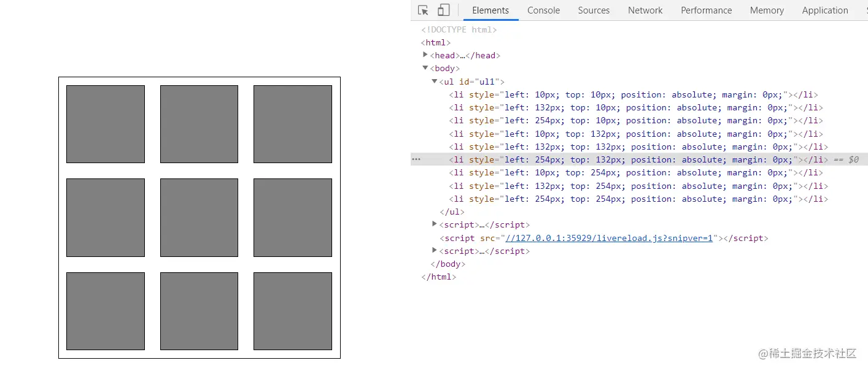Open the Performance tab

[707, 10]
